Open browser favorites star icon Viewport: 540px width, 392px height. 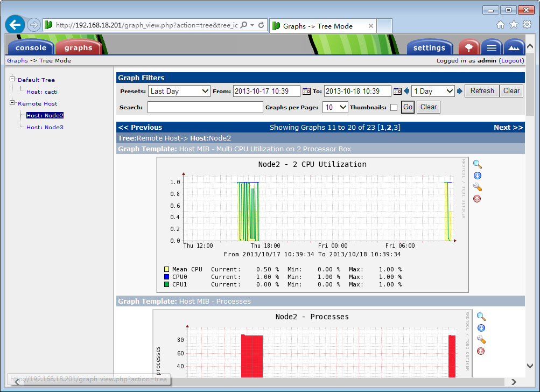(x=514, y=24)
